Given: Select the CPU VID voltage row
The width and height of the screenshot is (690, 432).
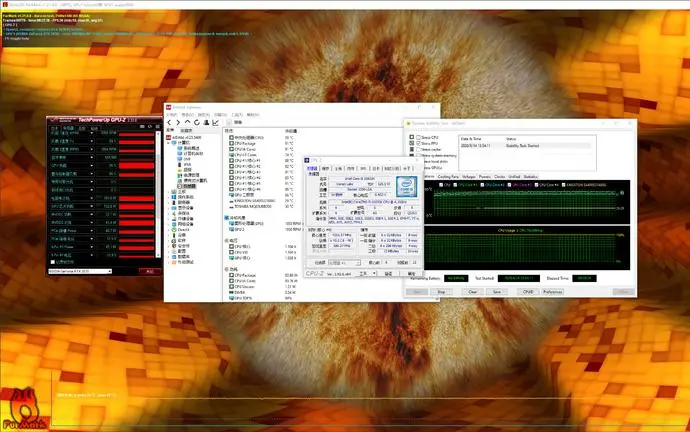Looking at the screenshot, I should pyautogui.click(x=264, y=252).
